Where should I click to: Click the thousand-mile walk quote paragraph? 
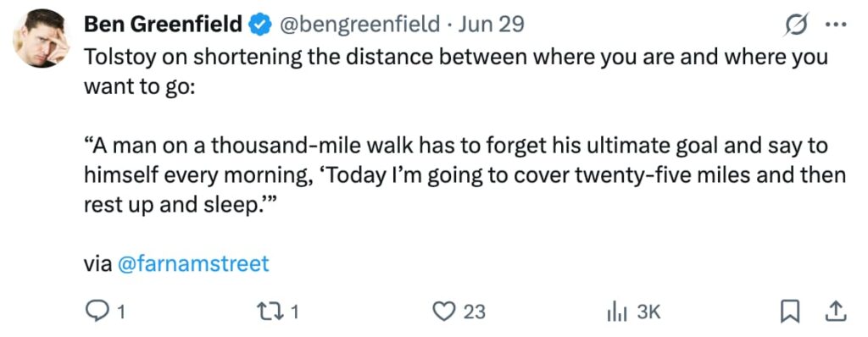pyautogui.click(x=465, y=175)
